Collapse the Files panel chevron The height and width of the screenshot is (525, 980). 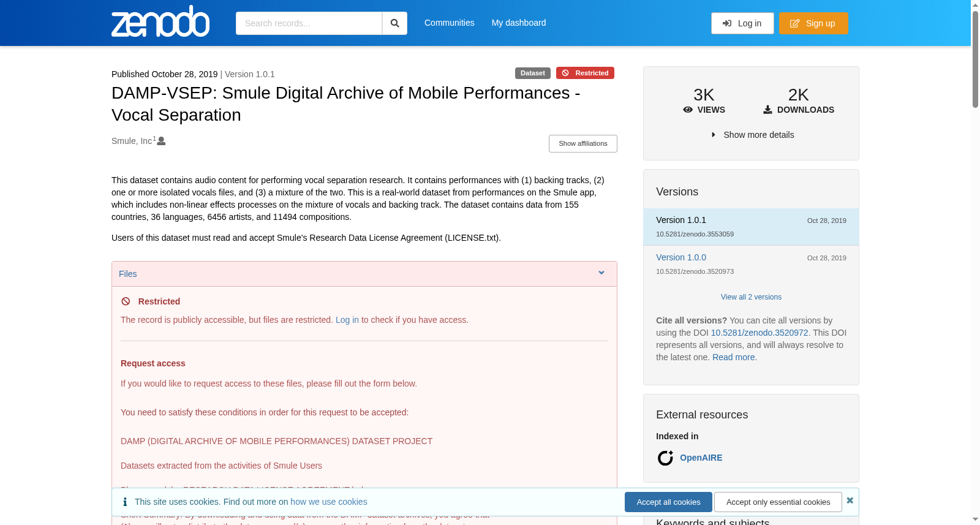click(x=601, y=273)
